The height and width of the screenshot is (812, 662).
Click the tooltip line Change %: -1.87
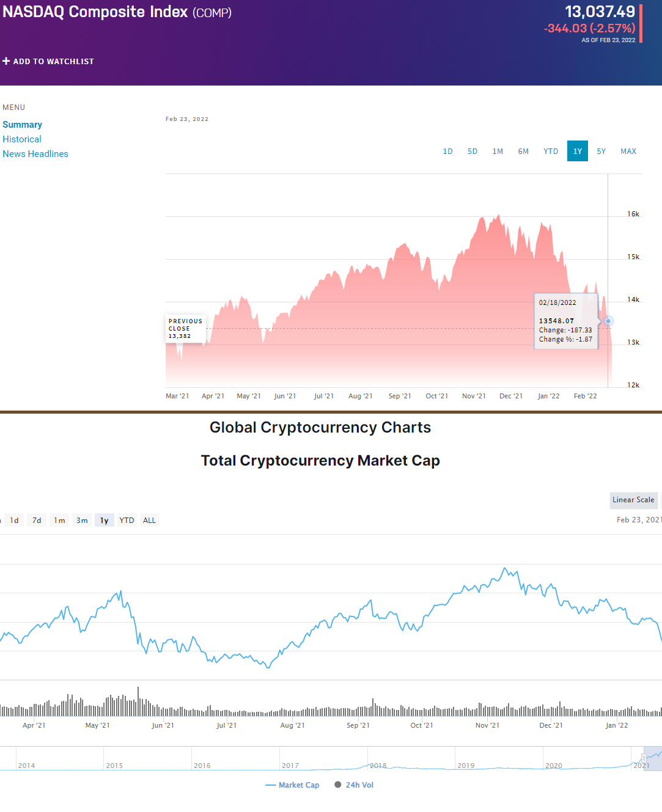pyautogui.click(x=565, y=339)
